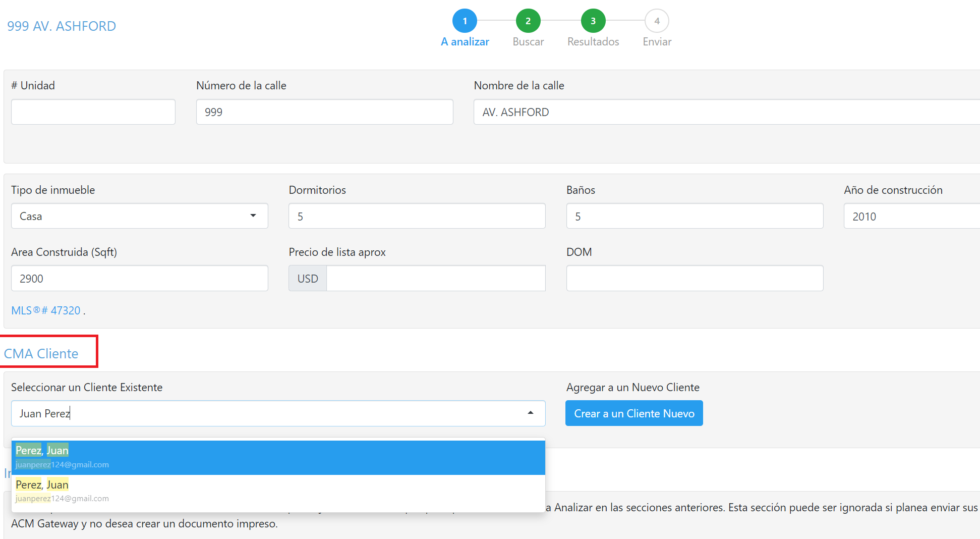Image resolution: width=980 pixels, height=539 pixels.
Task: Click the 999 AV. ASHFORD heading
Action: [x=61, y=25]
